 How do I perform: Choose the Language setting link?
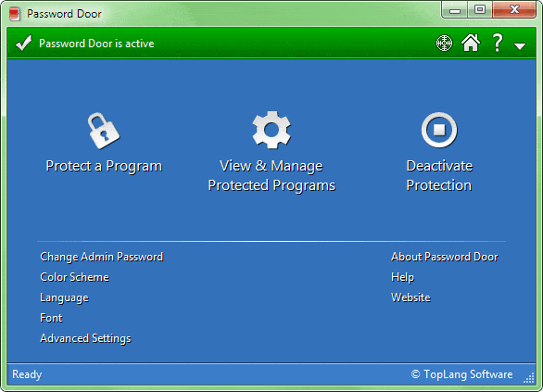[64, 297]
